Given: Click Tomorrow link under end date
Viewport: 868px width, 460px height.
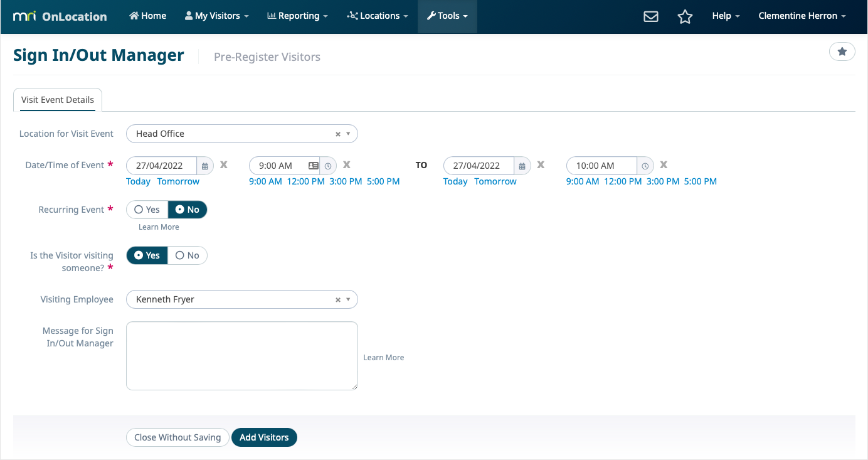Looking at the screenshot, I should click(495, 181).
